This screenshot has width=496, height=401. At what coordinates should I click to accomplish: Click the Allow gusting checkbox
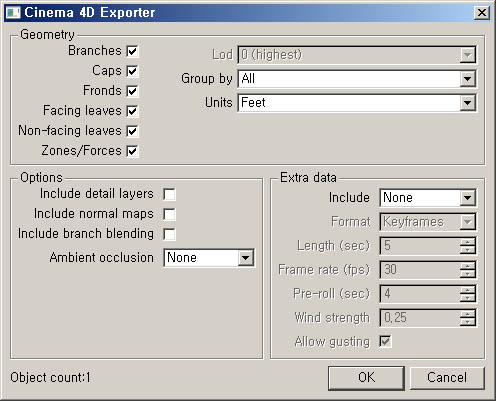tap(385, 341)
